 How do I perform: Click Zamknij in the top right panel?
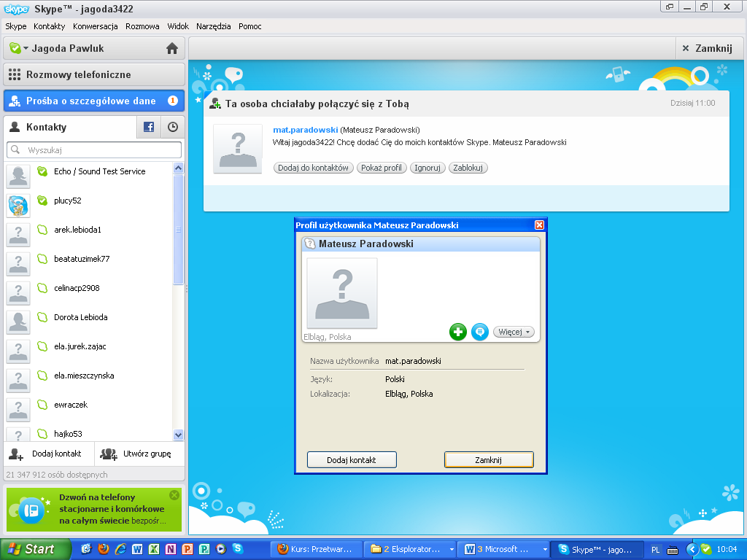708,48
